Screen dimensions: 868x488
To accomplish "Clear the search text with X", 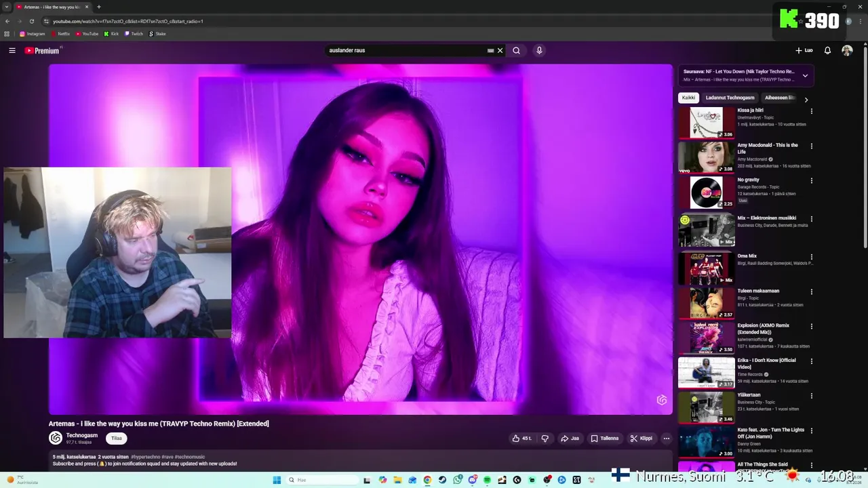I will point(500,50).
